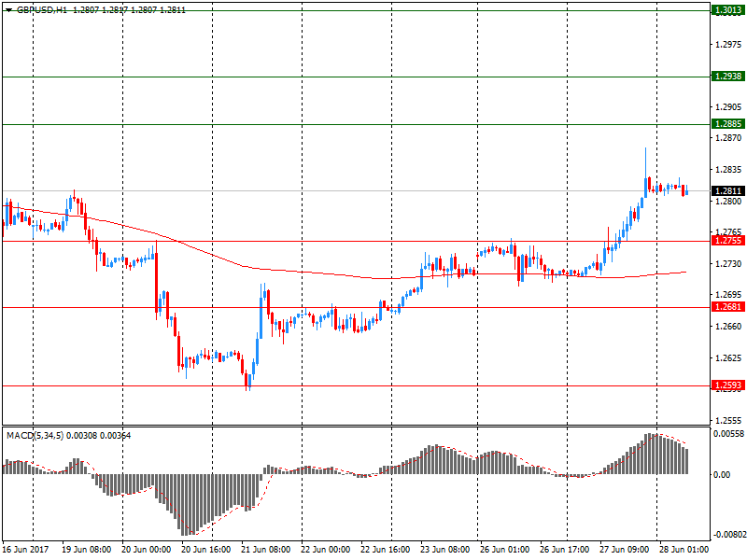Click the 1.2730 price scale value
The width and height of the screenshot is (747, 560).
click(728, 264)
